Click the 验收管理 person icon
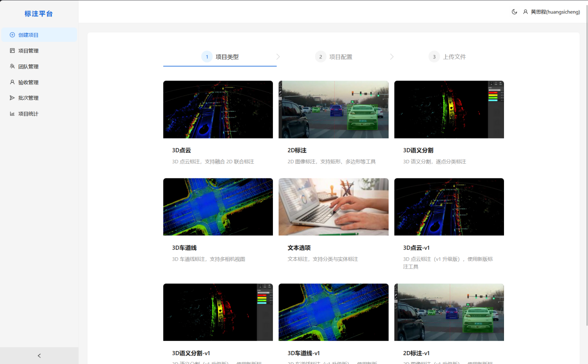This screenshot has width=588, height=364. 13,82
